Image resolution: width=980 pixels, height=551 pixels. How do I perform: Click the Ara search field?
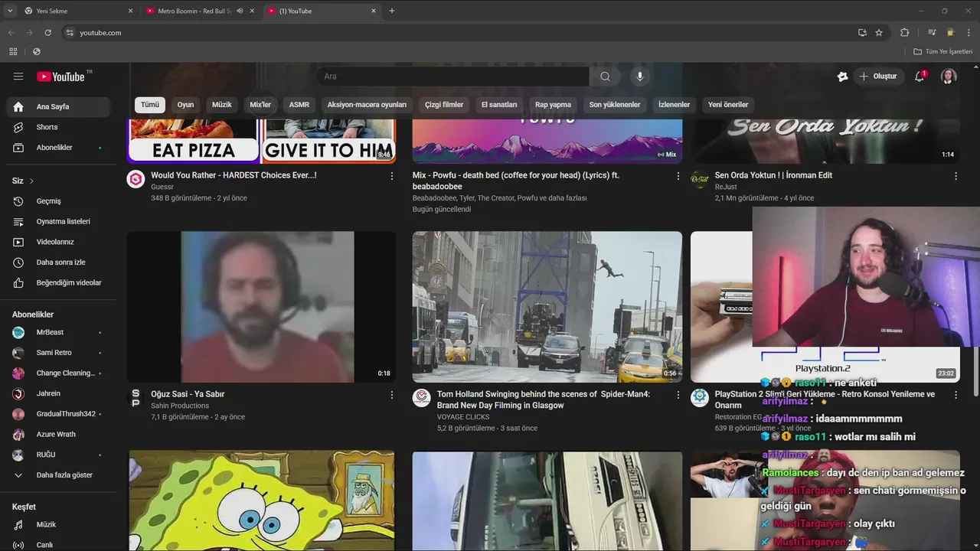tap(452, 77)
